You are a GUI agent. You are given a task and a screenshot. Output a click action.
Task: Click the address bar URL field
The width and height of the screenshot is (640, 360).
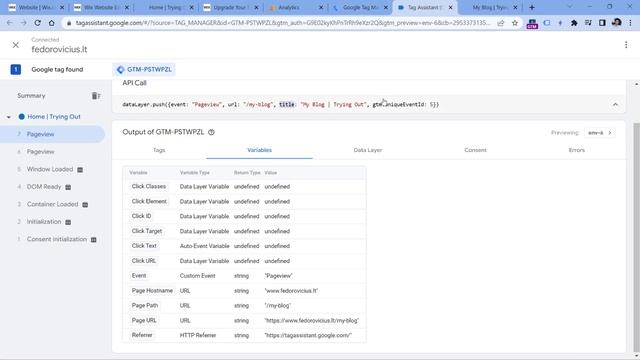282,23
